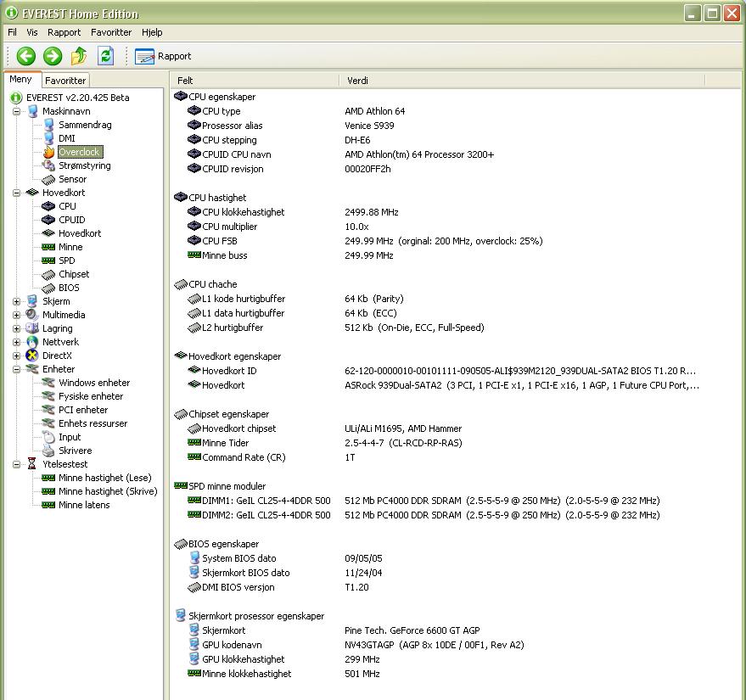Expand the Nettverk tree node
This screenshot has width=746, height=700.
pyautogui.click(x=17, y=342)
